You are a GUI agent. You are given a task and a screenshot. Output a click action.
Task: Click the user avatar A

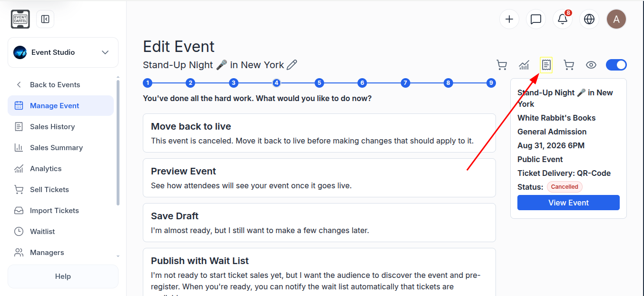[x=616, y=19]
